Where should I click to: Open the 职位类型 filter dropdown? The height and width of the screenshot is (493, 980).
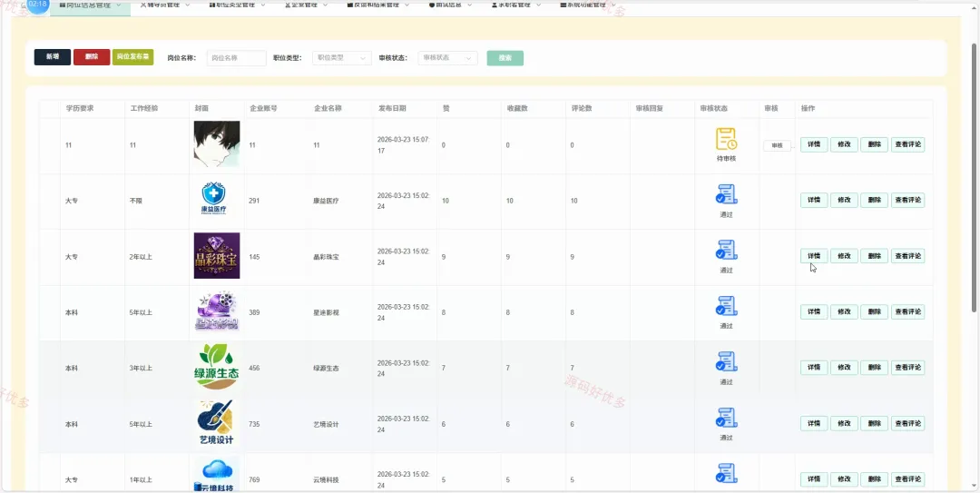(341, 57)
